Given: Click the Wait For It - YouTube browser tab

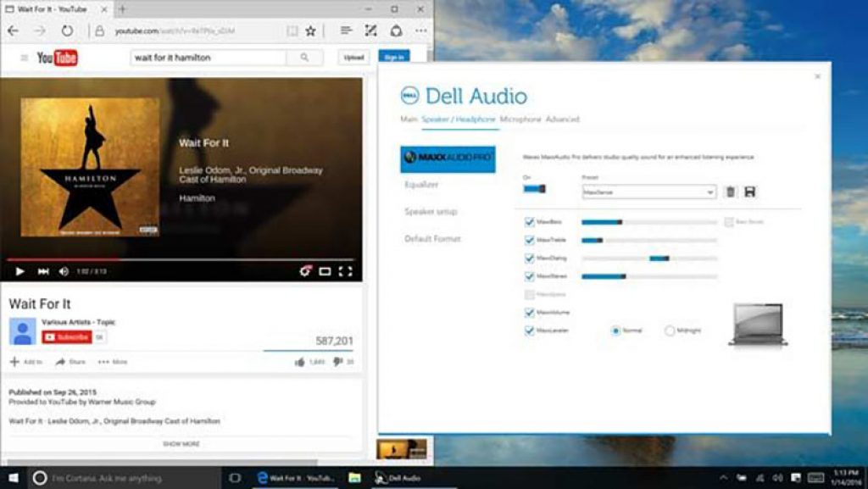Looking at the screenshot, I should pos(55,8).
